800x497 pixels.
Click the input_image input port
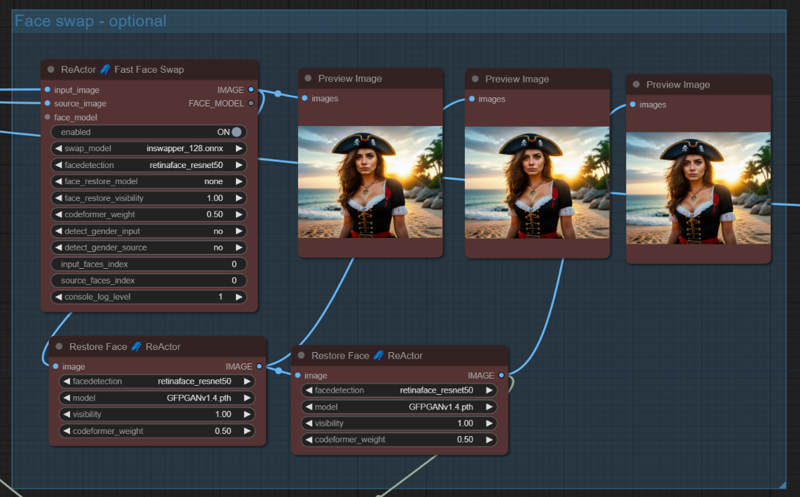tap(47, 89)
